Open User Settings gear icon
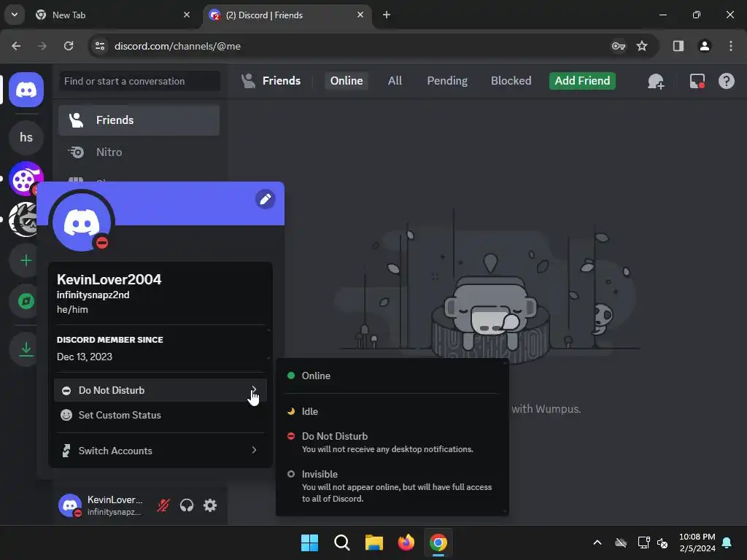747x560 pixels. click(210, 505)
